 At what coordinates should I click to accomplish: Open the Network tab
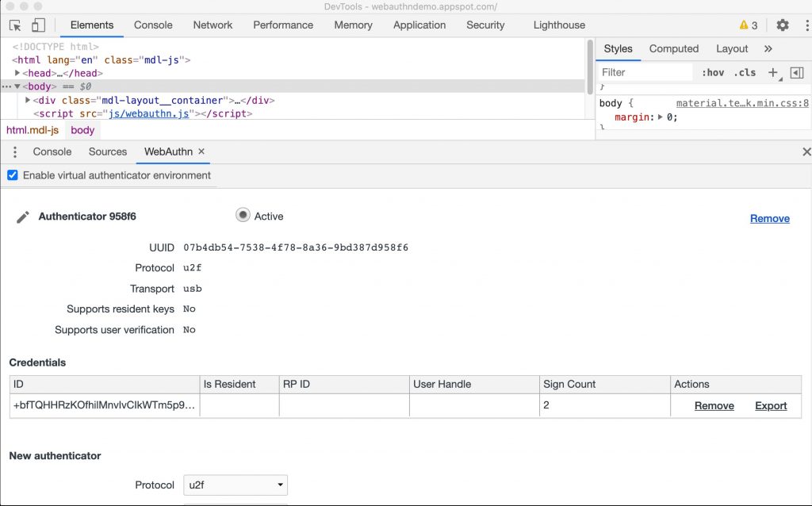tap(213, 25)
